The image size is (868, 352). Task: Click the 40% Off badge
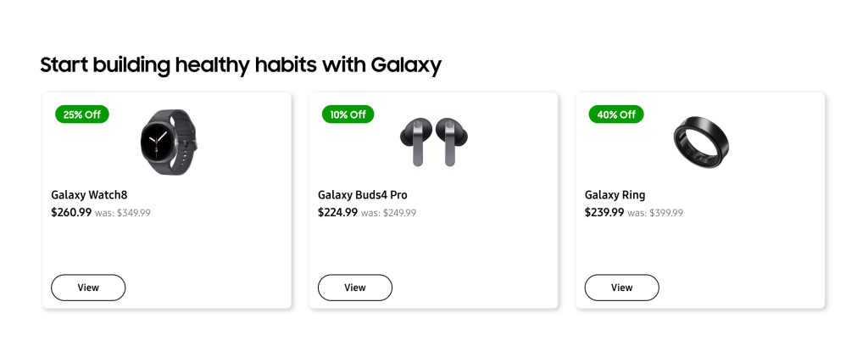click(x=616, y=115)
